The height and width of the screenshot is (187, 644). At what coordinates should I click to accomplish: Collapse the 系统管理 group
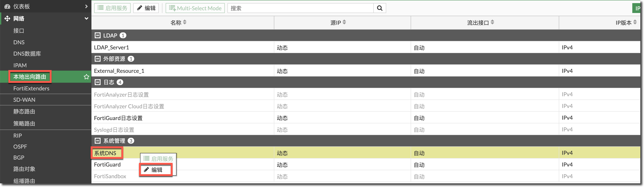point(97,141)
